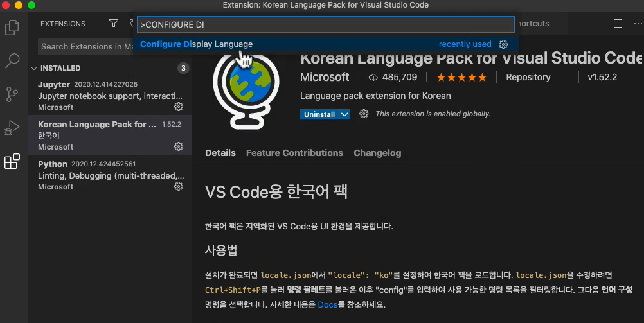The width and height of the screenshot is (644, 323).
Task: Click the Jupyter extension manage gear
Action: pos(178,107)
